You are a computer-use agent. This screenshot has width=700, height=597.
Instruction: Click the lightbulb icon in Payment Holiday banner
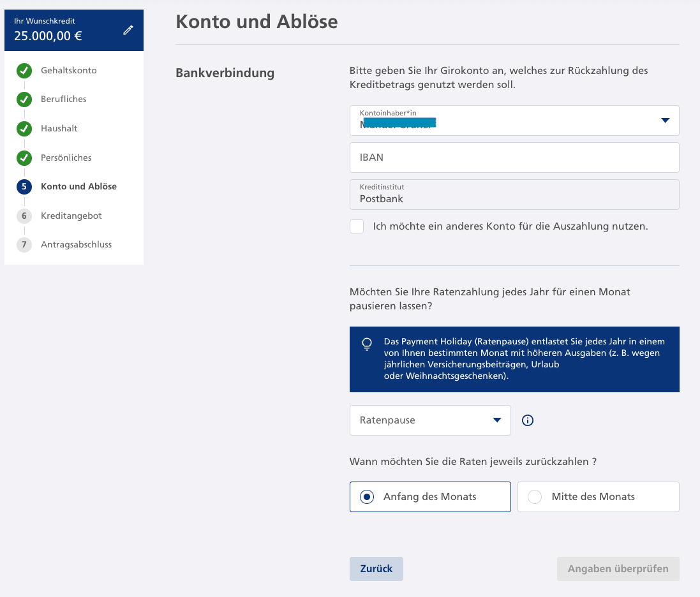tap(367, 344)
